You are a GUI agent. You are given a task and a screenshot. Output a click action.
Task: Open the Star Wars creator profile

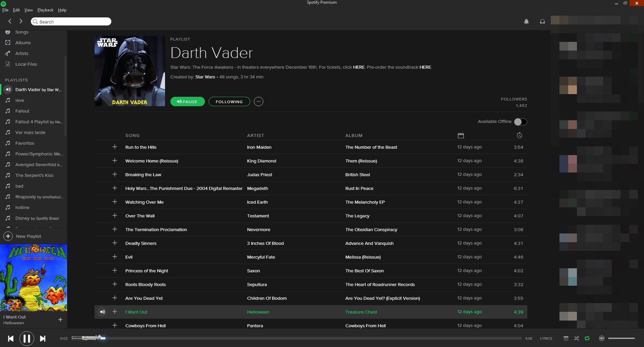(x=205, y=77)
